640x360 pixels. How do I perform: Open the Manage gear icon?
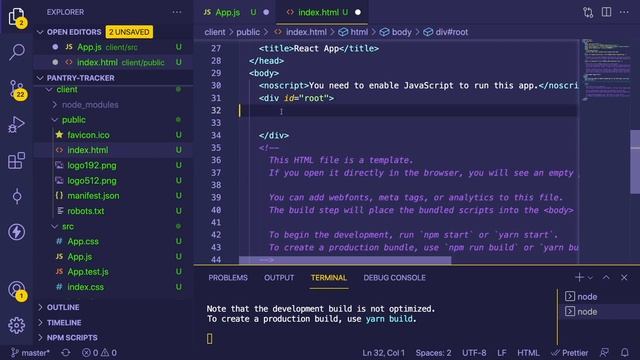click(17, 325)
